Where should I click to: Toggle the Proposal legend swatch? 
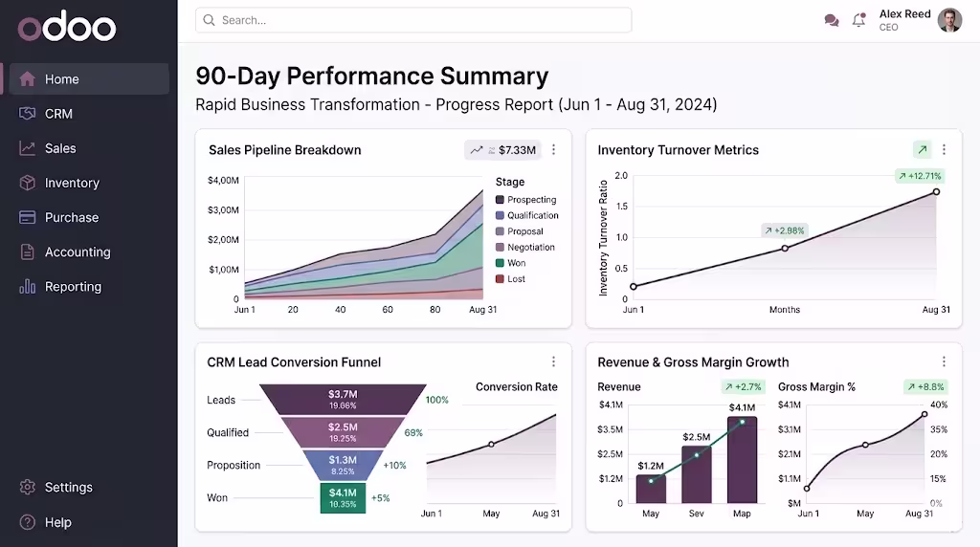[x=500, y=231]
